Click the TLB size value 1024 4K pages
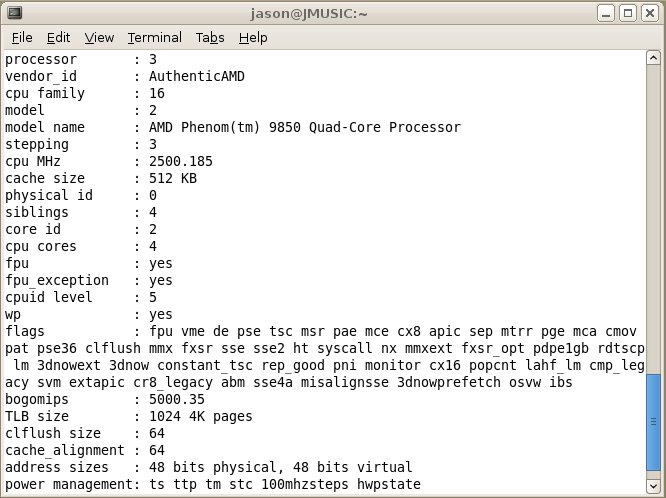This screenshot has width=666, height=498. click(200, 416)
